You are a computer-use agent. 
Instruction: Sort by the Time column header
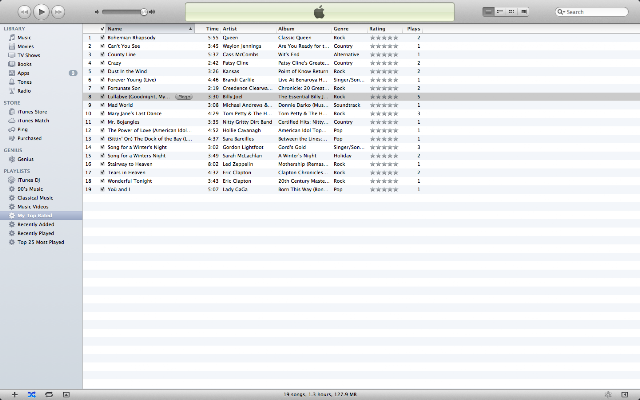click(208, 29)
